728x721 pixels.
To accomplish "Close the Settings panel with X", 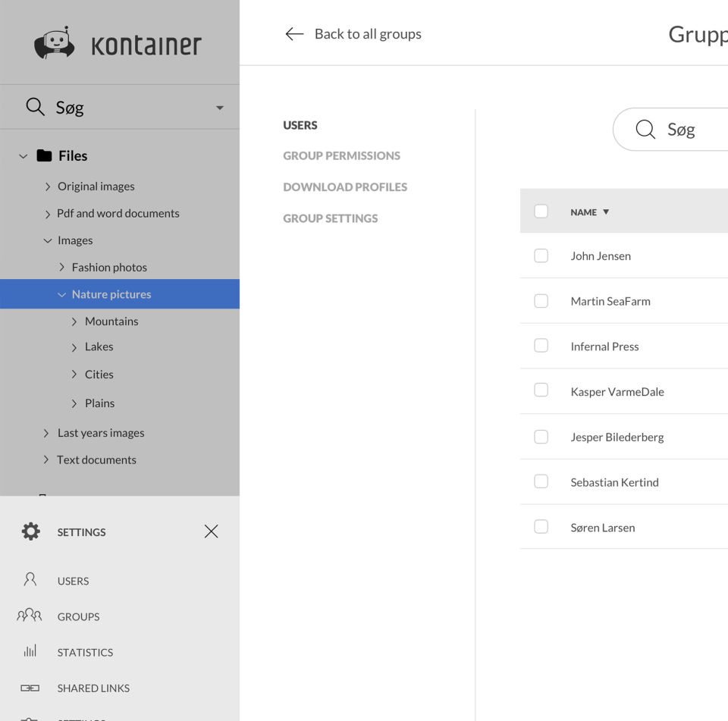I will 211,531.
